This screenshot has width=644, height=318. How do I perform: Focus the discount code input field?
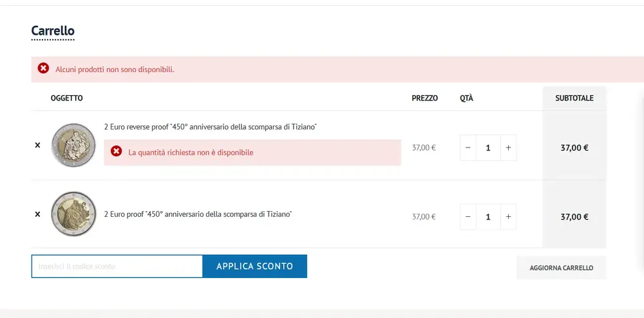(117, 267)
